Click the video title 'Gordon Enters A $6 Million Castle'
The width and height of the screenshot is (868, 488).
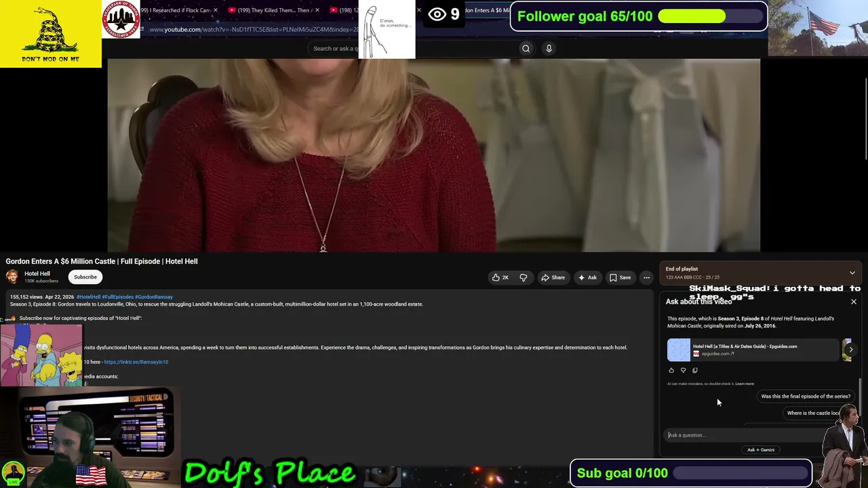click(102, 262)
